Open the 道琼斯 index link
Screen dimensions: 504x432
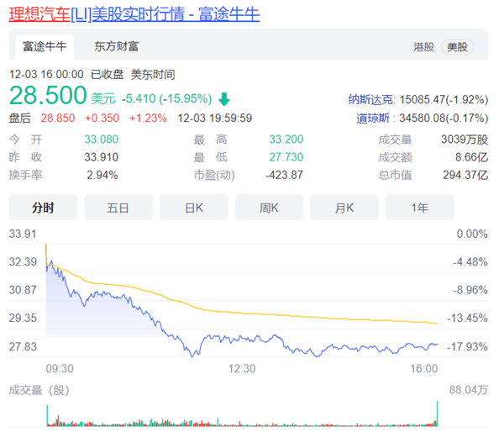[x=373, y=118]
